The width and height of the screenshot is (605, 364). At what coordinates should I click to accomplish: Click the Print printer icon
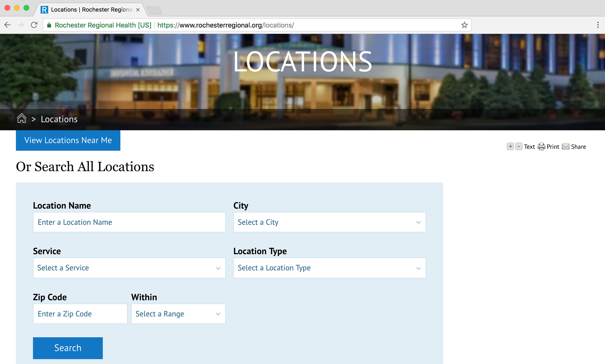pos(541,146)
